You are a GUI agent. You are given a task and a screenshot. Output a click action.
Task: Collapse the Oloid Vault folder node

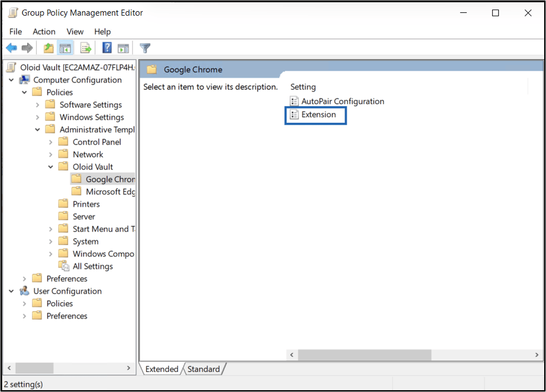51,167
